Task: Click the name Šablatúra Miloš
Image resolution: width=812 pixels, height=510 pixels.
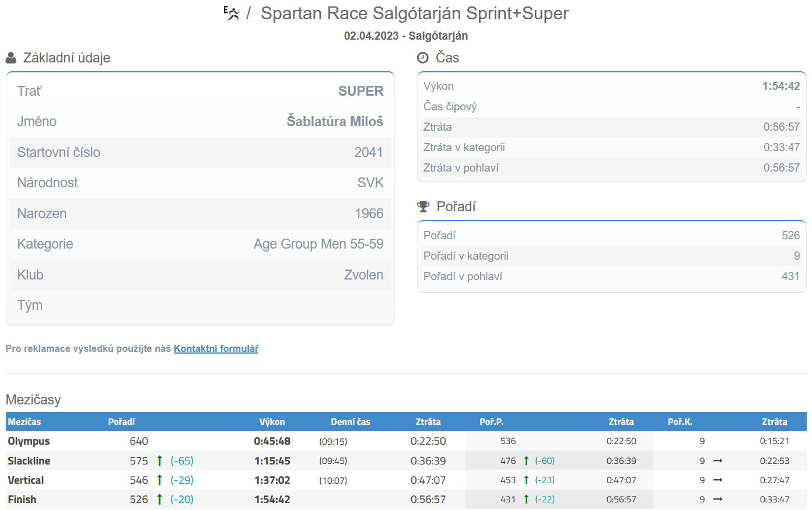Action: 335,121
